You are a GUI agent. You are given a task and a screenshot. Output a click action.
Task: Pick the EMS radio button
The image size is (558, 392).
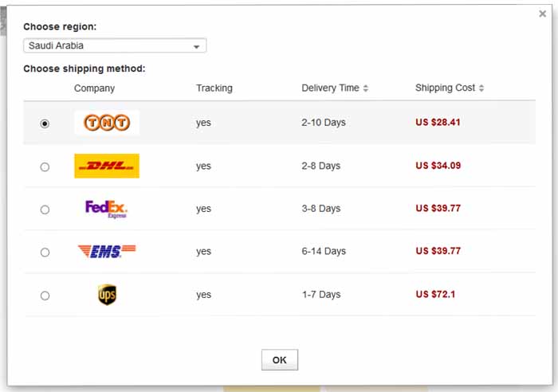click(45, 253)
